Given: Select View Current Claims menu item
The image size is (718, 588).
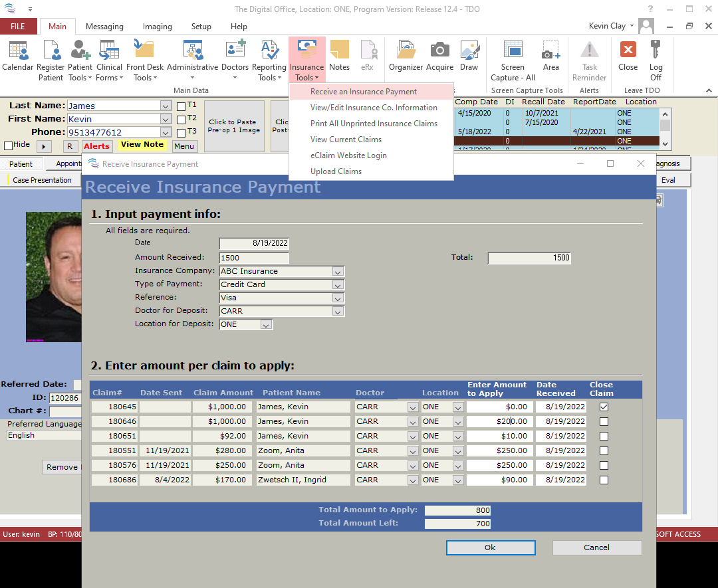Looking at the screenshot, I should coord(346,140).
